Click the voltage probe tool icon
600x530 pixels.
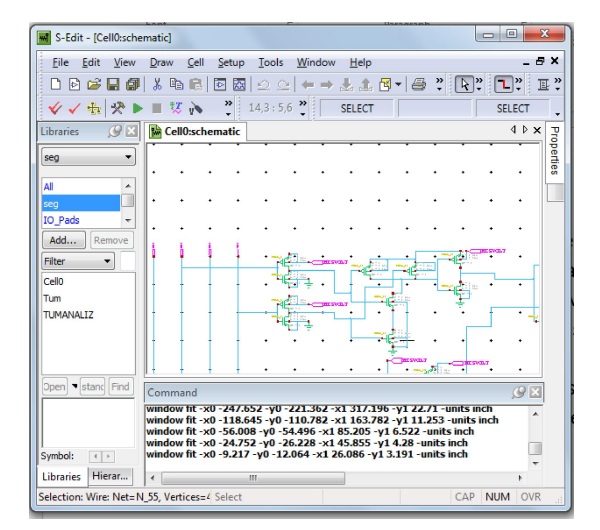pyautogui.click(x=196, y=109)
